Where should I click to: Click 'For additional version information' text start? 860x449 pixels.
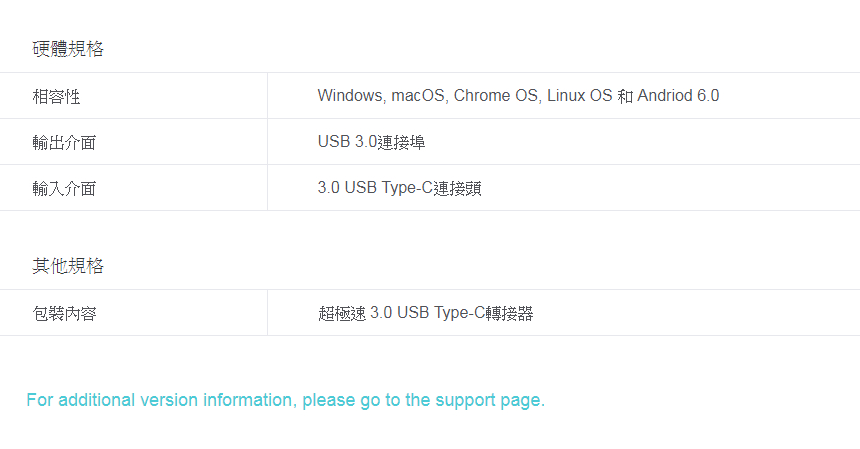[x=161, y=400]
